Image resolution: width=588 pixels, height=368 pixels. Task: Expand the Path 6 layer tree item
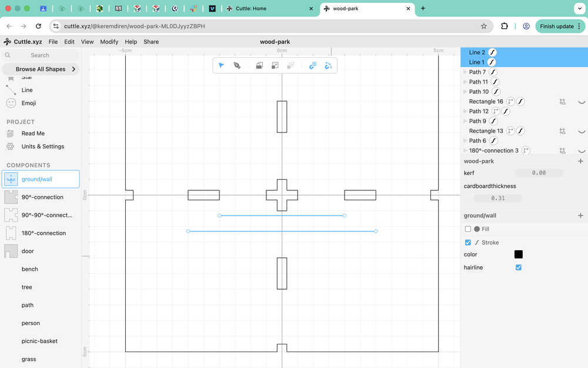click(465, 141)
